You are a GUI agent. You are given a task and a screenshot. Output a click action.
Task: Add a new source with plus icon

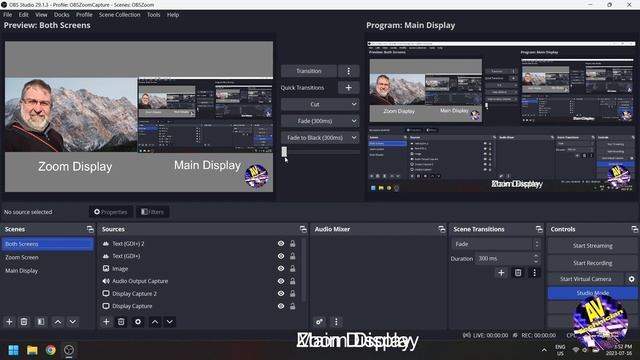pos(106,322)
